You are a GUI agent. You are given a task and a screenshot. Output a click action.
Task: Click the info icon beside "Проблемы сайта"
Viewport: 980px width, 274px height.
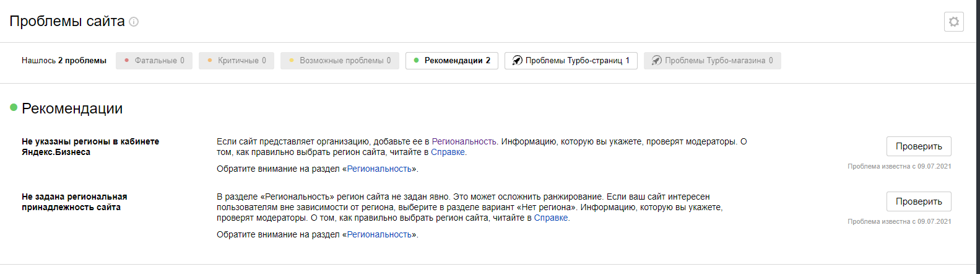click(134, 22)
